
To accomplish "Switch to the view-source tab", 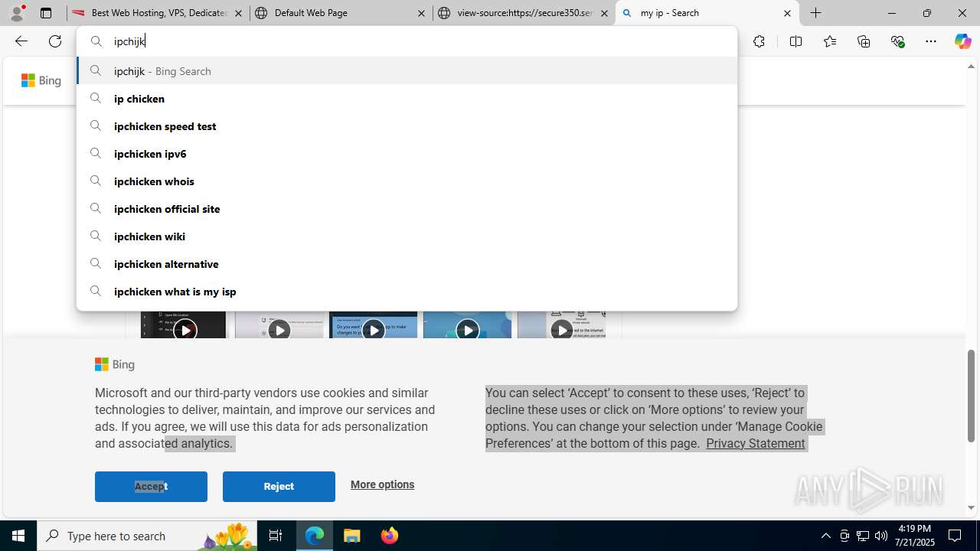I will pyautogui.click(x=523, y=13).
